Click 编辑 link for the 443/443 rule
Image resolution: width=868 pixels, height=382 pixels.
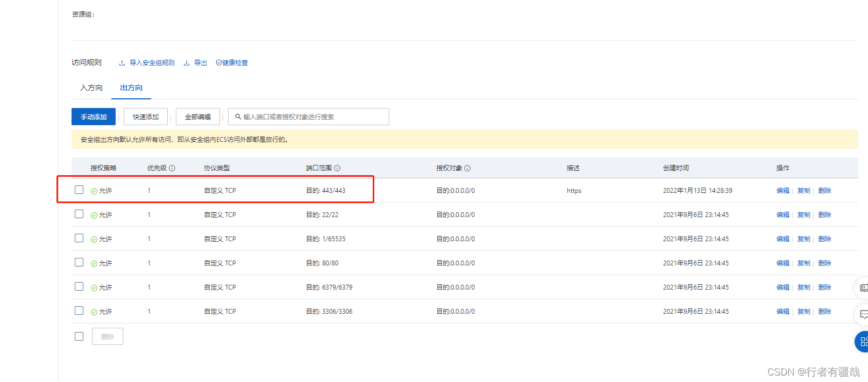tap(782, 191)
